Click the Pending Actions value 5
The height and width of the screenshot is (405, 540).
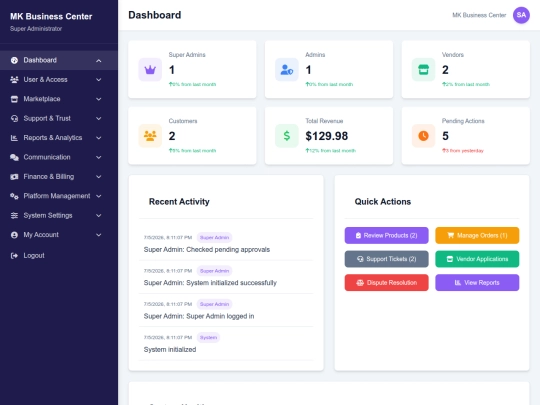(445, 136)
